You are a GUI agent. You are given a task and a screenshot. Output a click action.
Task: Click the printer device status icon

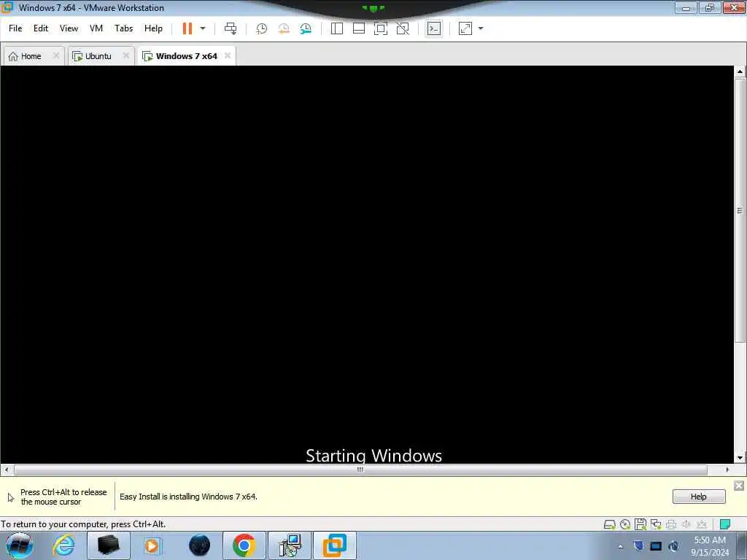[x=671, y=525]
